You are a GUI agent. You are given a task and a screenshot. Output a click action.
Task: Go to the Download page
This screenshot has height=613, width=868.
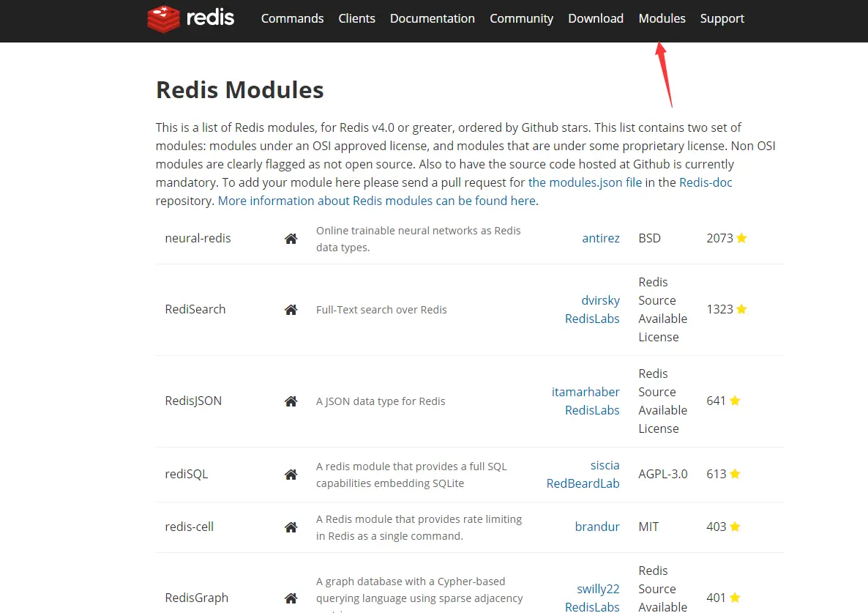coord(596,18)
